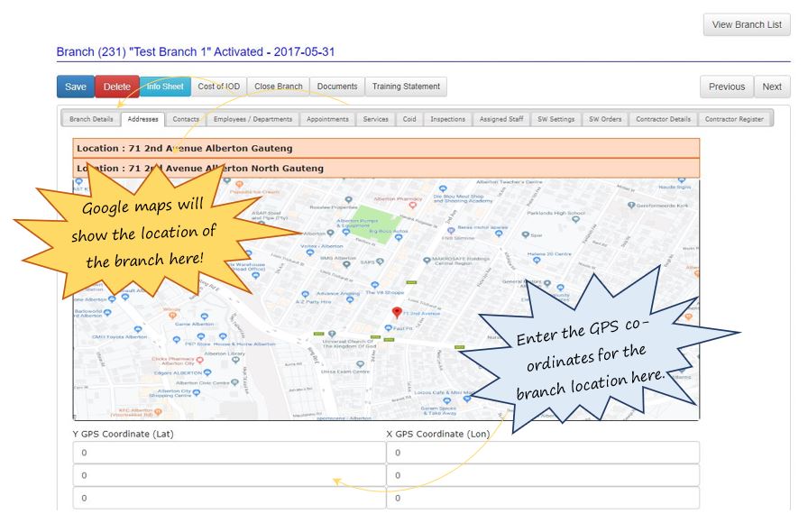Viewport: 808px width, 532px height.
Task: Select the A-Z Party Hire map marker
Action: tap(305, 295)
